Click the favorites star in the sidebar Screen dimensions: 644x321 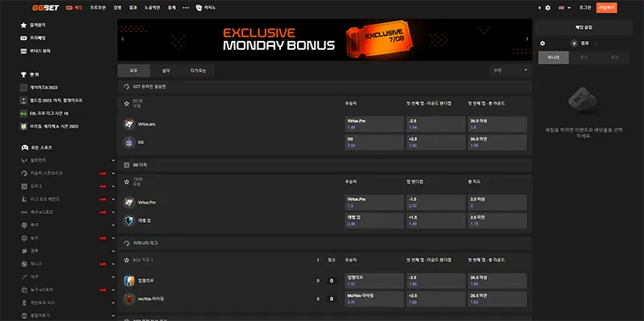coord(23,25)
